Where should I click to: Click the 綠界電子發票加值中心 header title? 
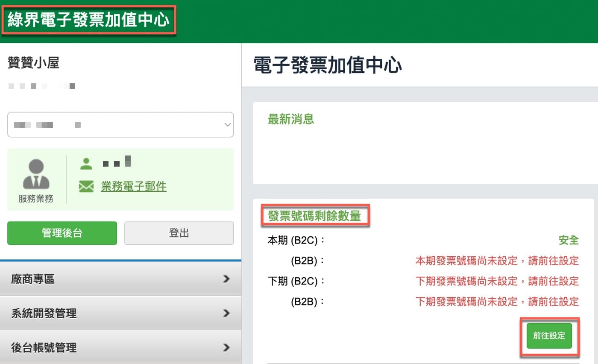click(x=88, y=20)
